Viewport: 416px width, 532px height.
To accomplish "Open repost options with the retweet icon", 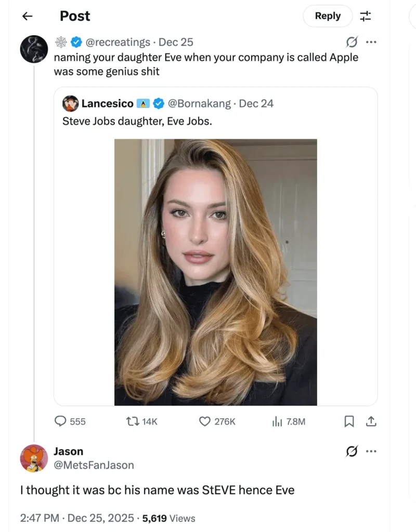I will coord(132,422).
